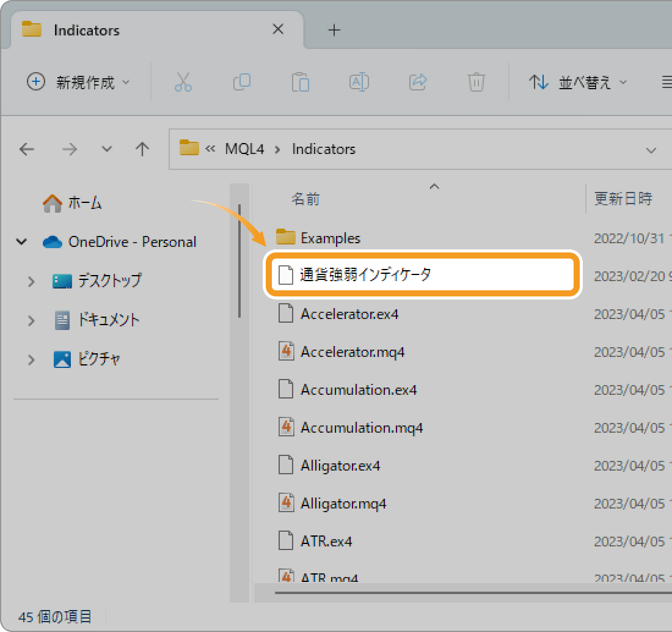Go back with the left arrow
Viewport: 672px width, 632px height.
coord(27,149)
